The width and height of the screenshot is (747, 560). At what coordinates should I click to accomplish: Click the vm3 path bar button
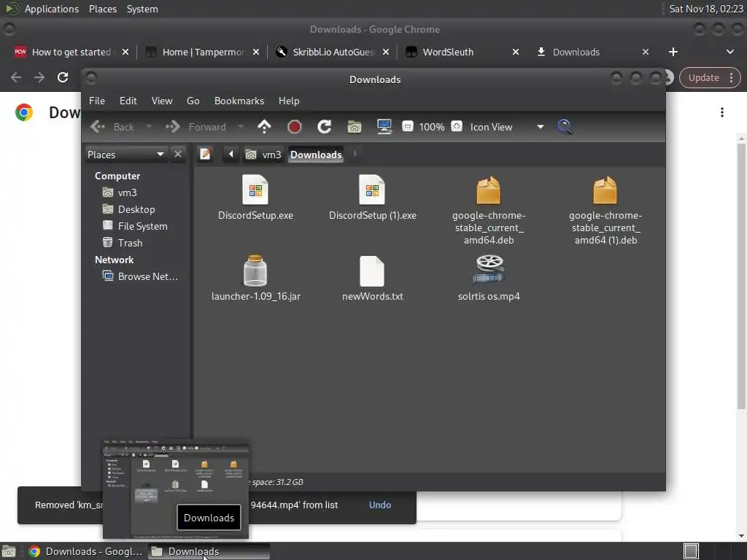coord(263,155)
